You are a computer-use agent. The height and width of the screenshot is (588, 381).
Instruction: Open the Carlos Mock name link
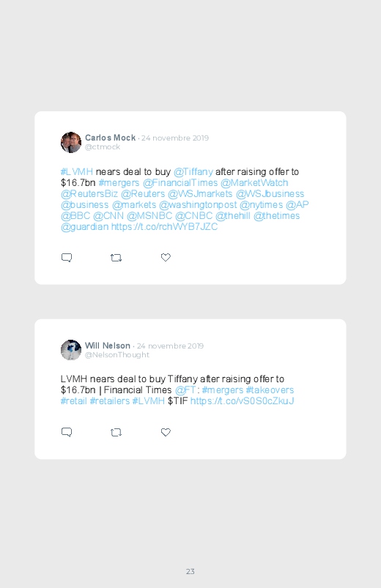(x=111, y=138)
